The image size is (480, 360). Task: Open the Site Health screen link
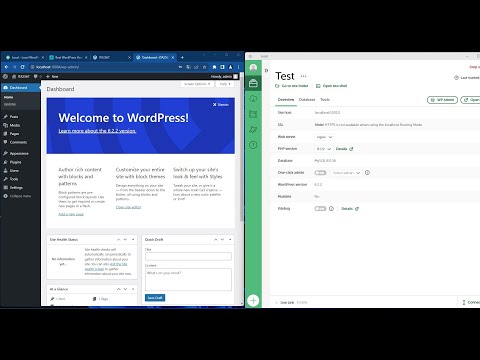tap(106, 266)
